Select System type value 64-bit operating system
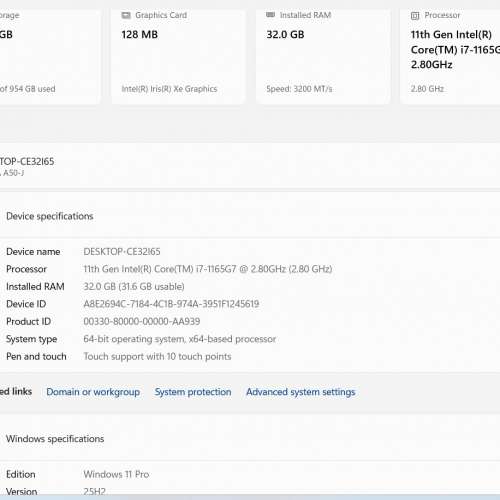The width and height of the screenshot is (500, 500). [180, 339]
